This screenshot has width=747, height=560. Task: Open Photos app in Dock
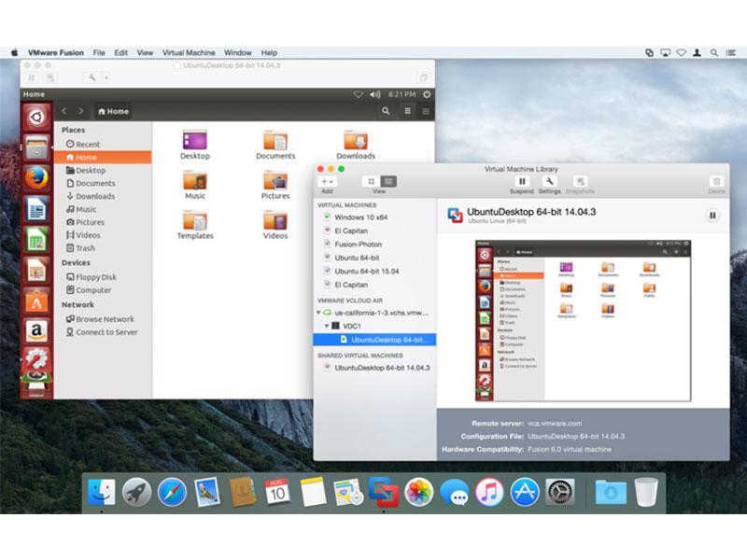pyautogui.click(x=418, y=492)
